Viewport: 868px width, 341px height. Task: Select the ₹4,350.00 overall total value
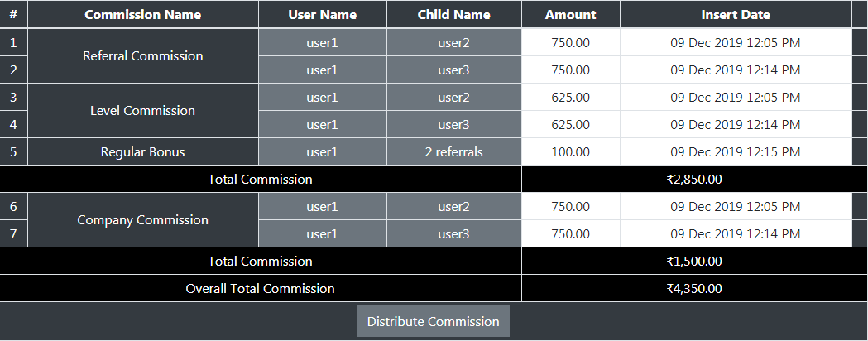click(x=694, y=289)
